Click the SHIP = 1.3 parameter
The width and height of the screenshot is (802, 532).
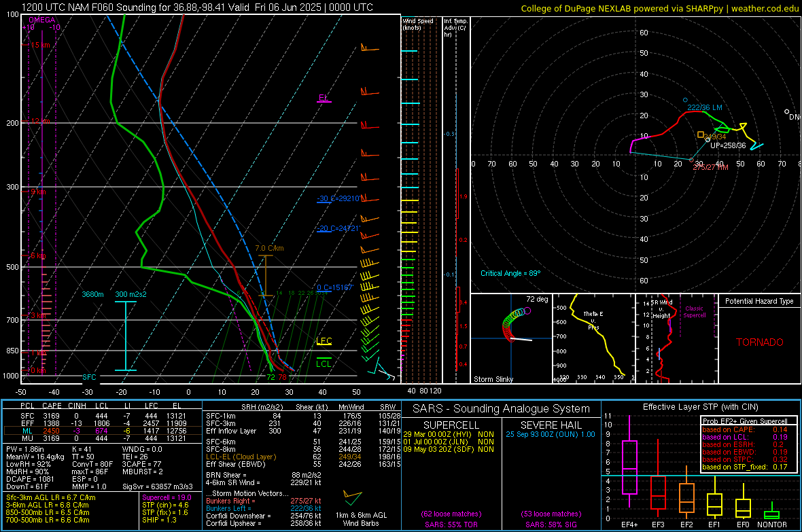[159, 520]
